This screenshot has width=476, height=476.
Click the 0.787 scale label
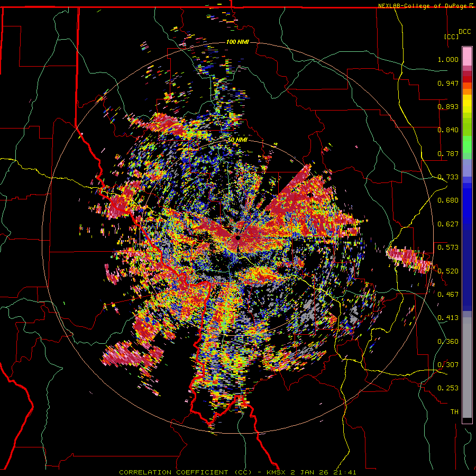tap(448, 153)
